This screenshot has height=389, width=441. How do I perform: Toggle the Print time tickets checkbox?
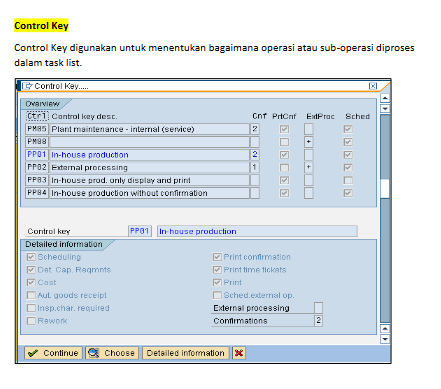point(217,270)
